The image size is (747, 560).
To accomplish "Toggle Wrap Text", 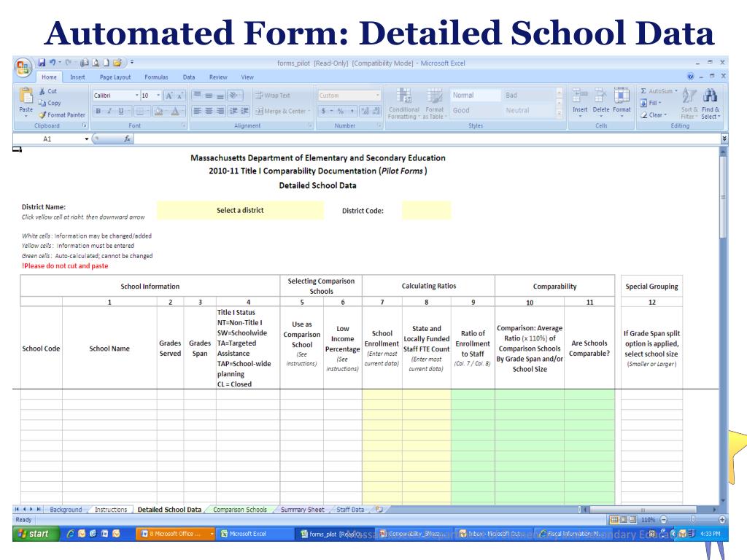I will [273, 96].
